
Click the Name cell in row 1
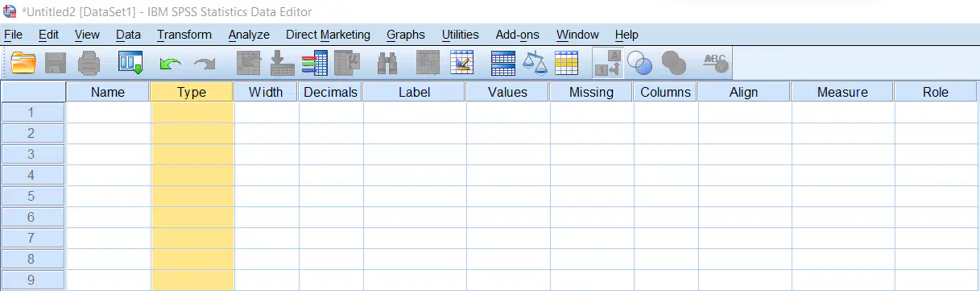[108, 112]
